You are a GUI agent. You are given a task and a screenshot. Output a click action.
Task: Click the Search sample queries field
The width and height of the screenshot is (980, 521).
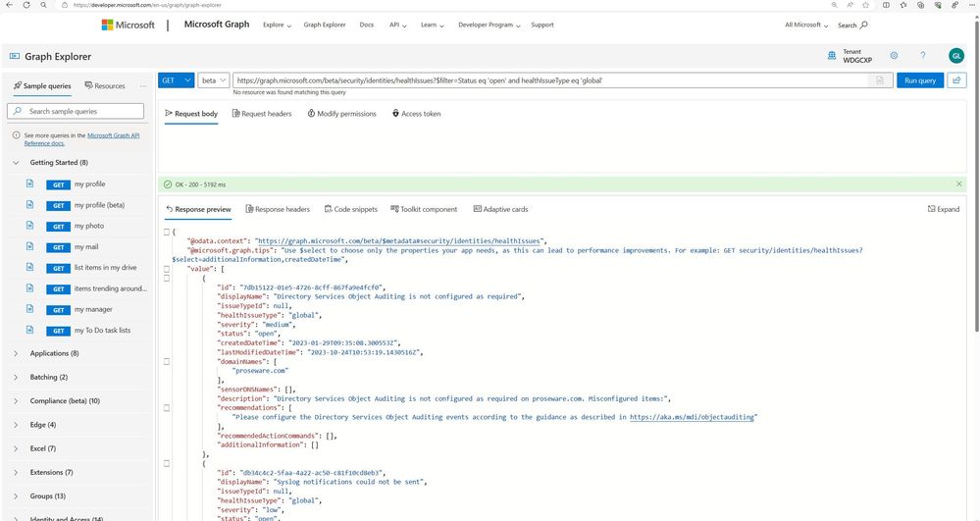tap(76, 111)
